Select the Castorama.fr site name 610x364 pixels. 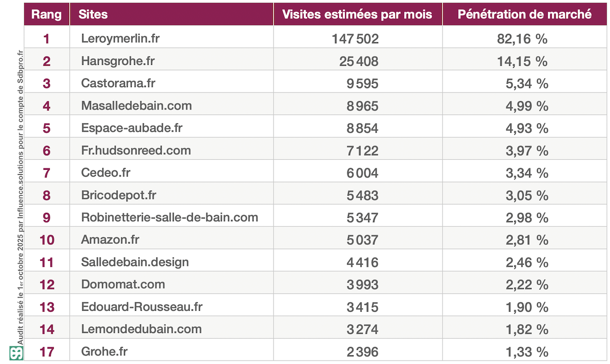click(118, 83)
